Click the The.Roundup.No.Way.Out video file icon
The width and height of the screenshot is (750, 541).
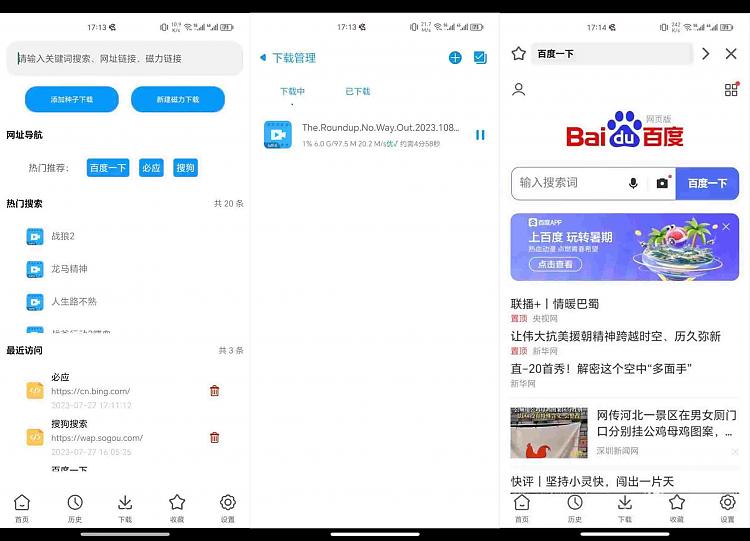click(278, 135)
